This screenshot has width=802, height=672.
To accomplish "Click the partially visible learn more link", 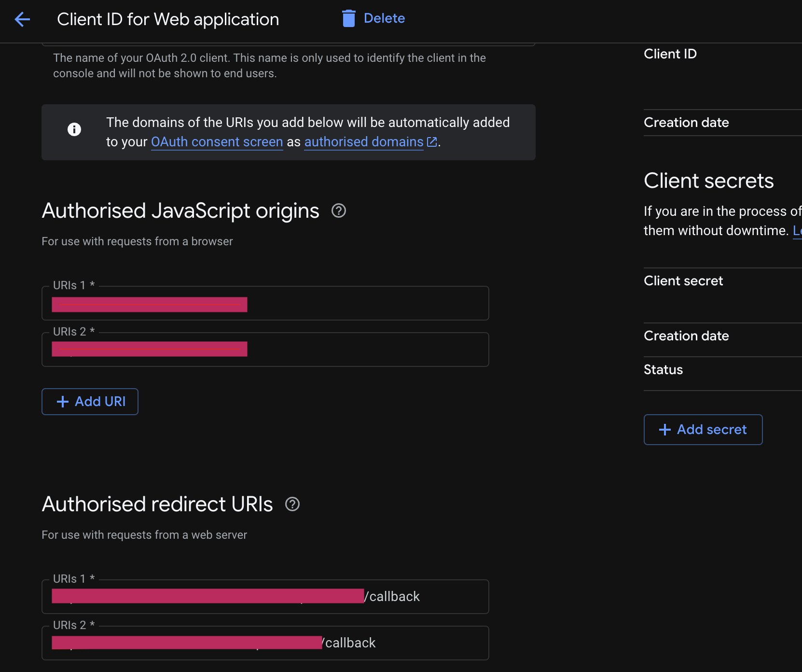I will tap(797, 231).
